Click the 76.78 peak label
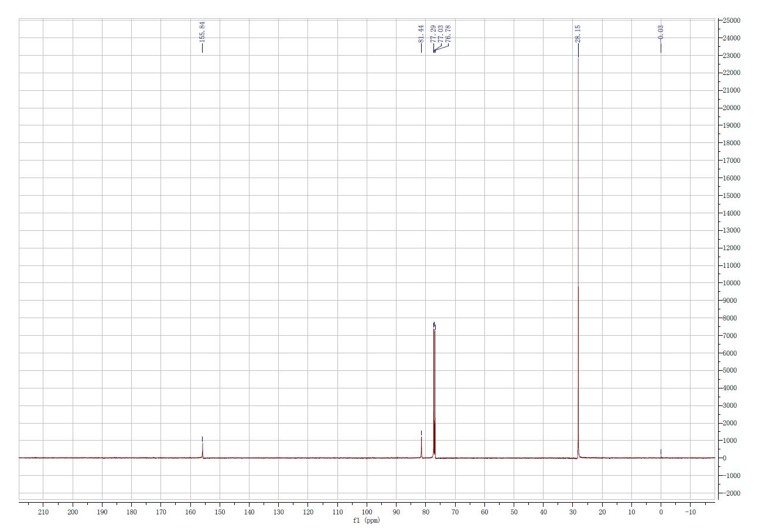This screenshot has height=532, width=762. pyautogui.click(x=448, y=34)
